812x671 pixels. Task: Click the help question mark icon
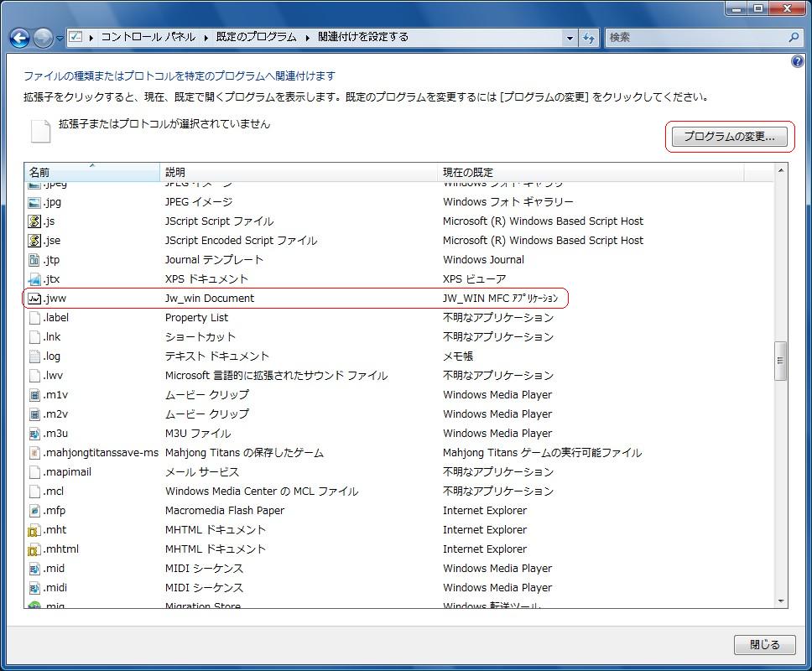point(797,62)
